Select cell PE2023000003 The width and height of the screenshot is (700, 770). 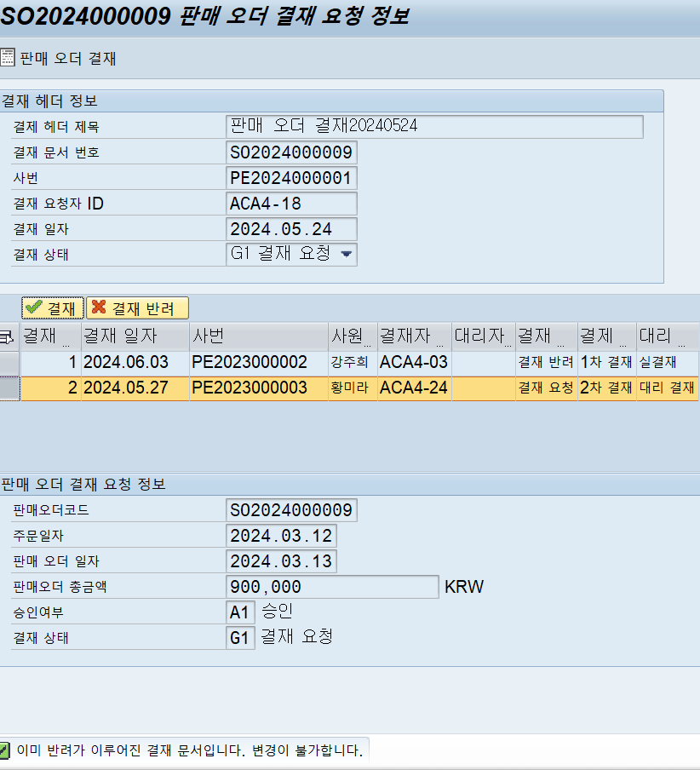pyautogui.click(x=259, y=388)
